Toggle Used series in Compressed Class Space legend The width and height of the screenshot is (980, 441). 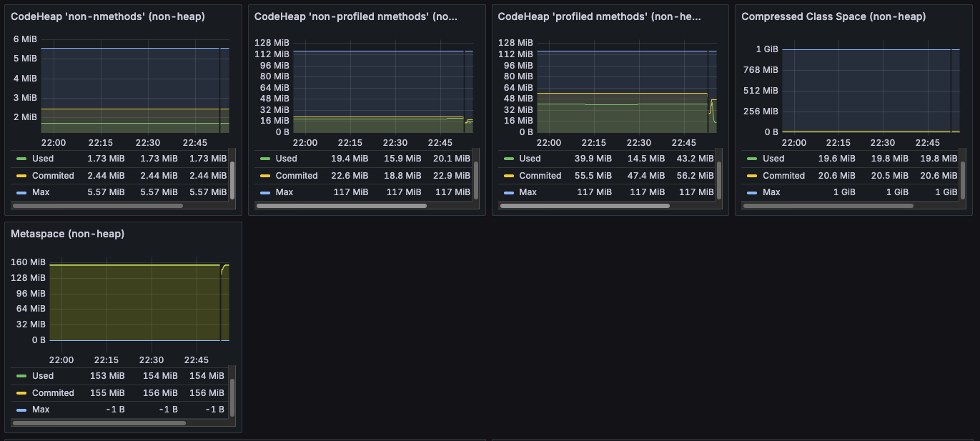[x=773, y=159]
